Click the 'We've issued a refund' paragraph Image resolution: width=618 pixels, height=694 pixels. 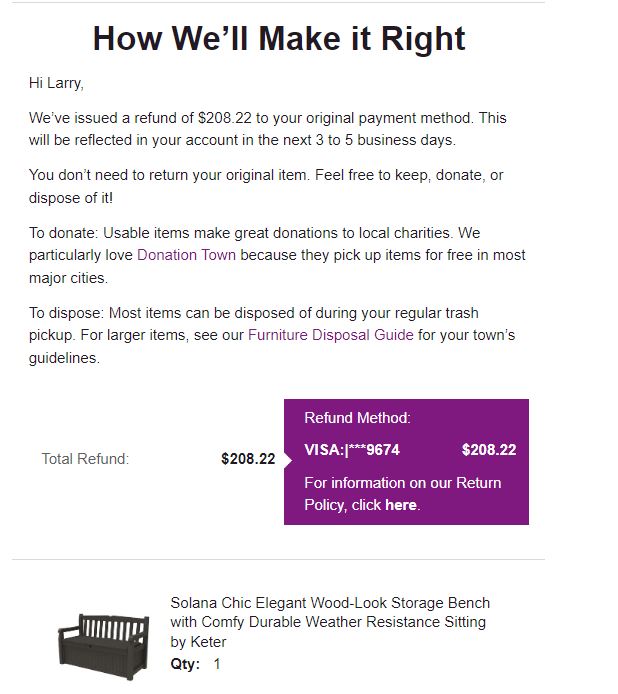click(267, 129)
